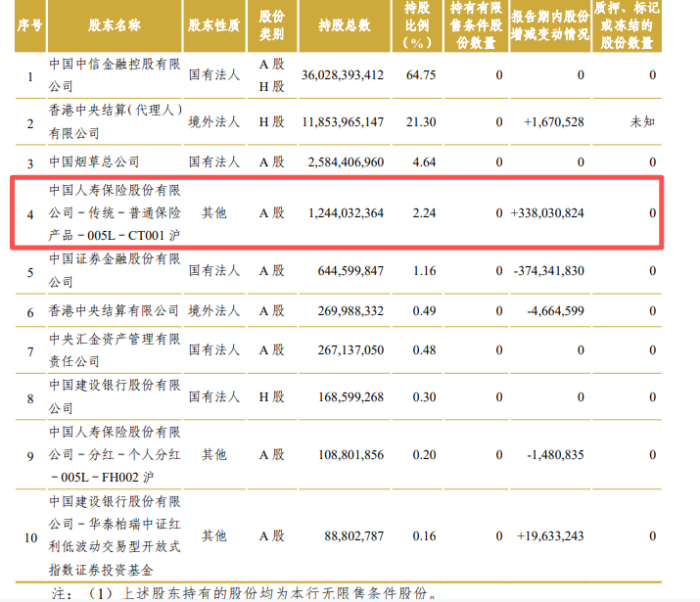Click 国有法人 in the 中央汇金 row

tap(213, 349)
